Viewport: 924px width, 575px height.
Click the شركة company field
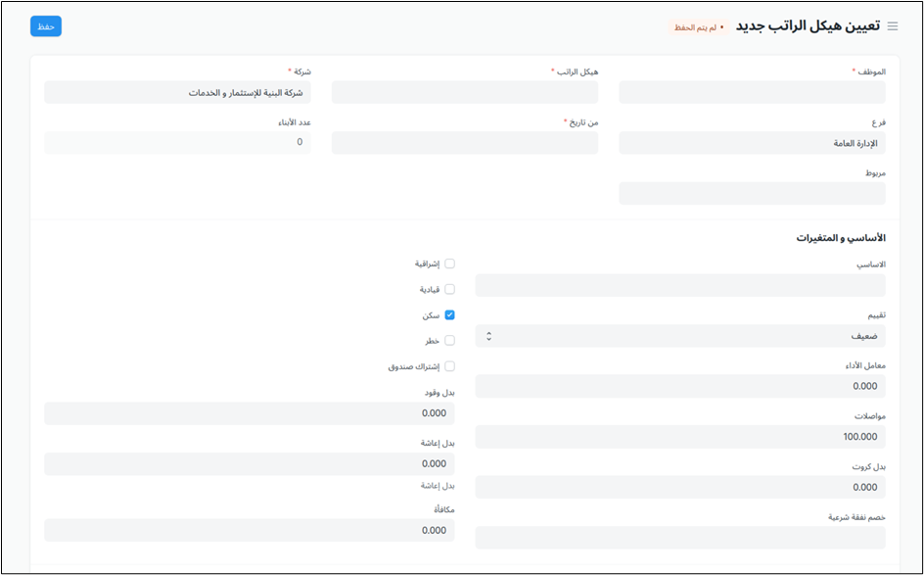pos(177,92)
